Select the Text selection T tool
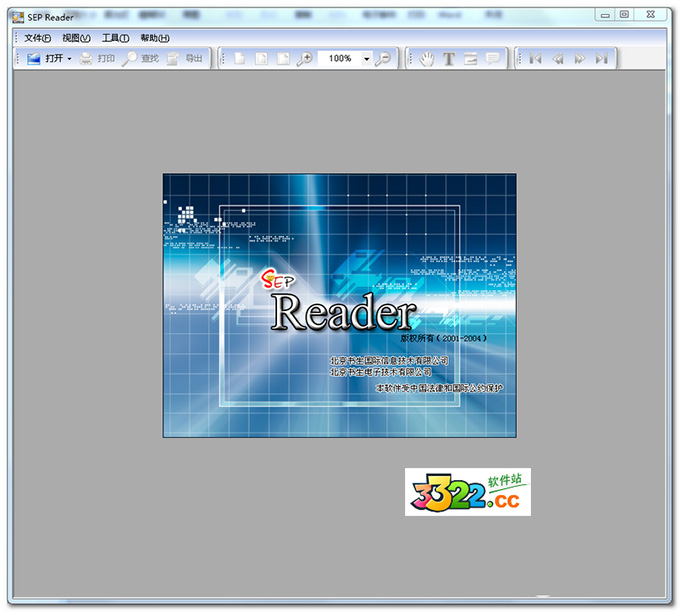This screenshot has width=680, height=612. (449, 59)
